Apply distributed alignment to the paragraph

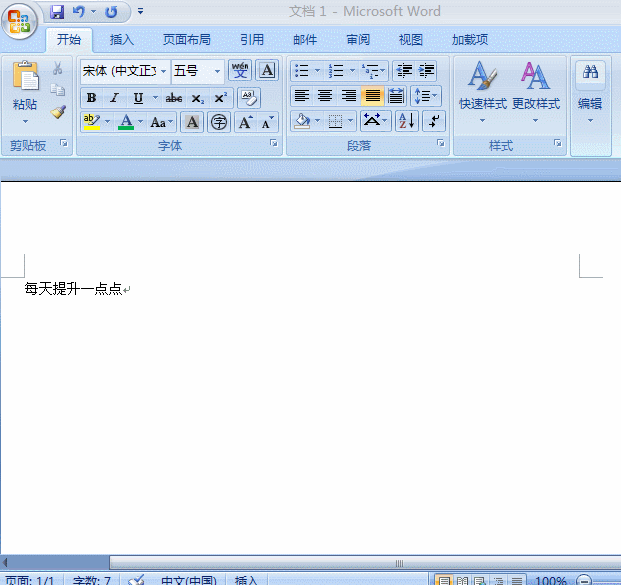[396, 96]
